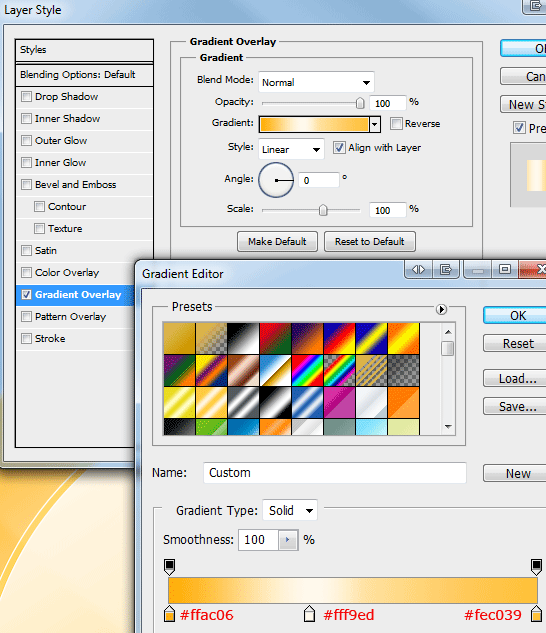Click the Reset to Default button

click(x=370, y=241)
